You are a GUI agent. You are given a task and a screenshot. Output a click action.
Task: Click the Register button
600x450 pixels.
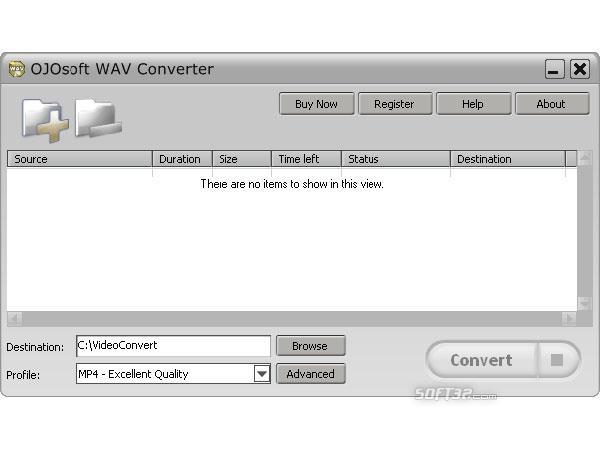point(395,104)
